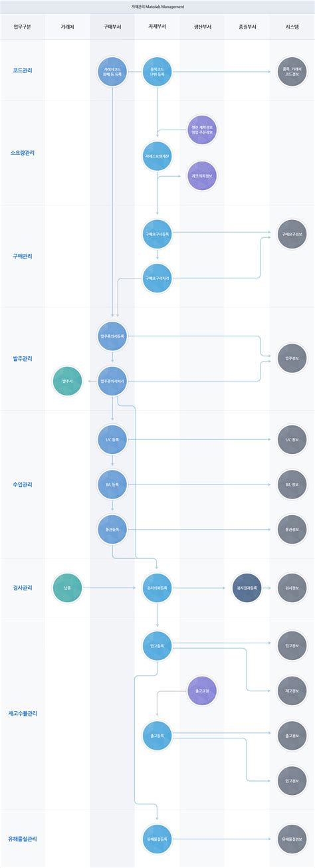Select the gray 재고정보 system node

coord(292,691)
